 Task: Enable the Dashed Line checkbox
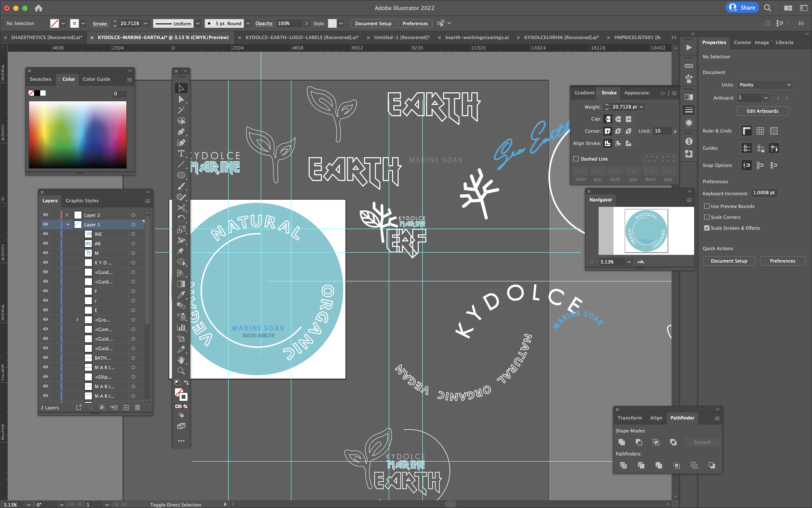point(576,159)
